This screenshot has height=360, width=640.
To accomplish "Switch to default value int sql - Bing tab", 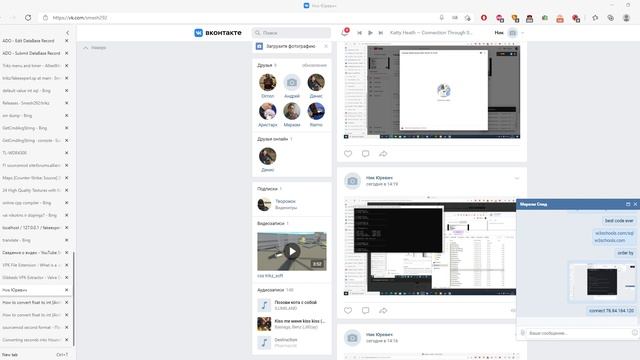I will pyautogui.click(x=27, y=91).
